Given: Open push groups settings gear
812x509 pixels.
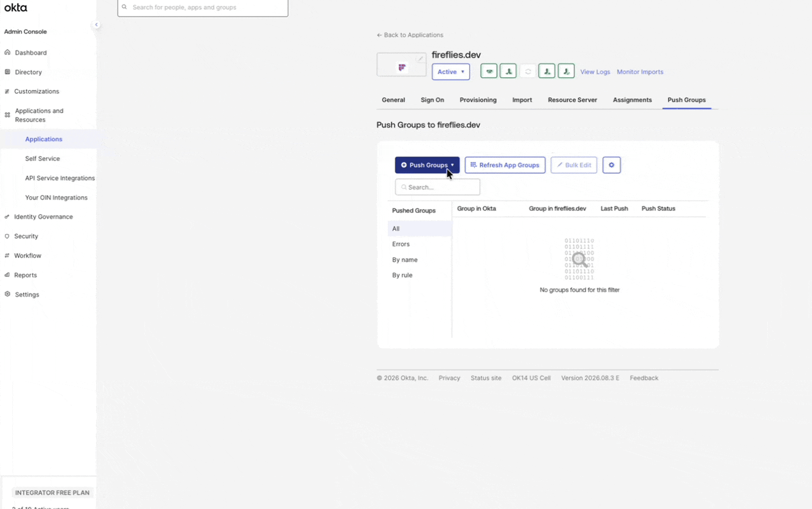Looking at the screenshot, I should click(612, 165).
